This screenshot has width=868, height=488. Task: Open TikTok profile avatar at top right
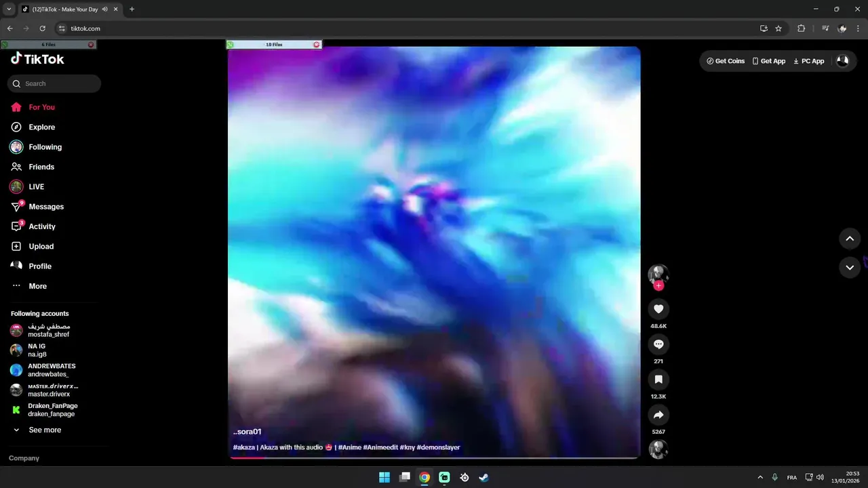(842, 61)
